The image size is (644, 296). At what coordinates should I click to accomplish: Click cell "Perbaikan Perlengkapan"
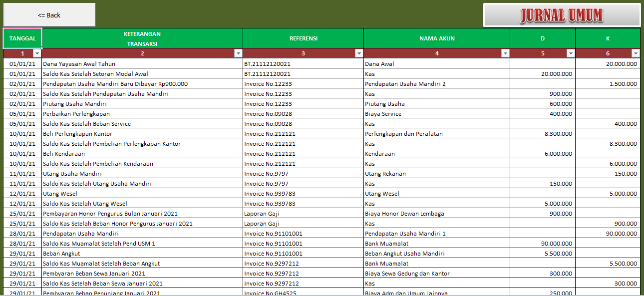coord(142,114)
